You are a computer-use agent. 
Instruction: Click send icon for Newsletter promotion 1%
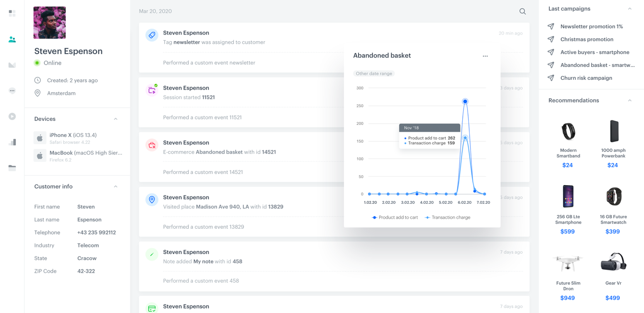[551, 26]
